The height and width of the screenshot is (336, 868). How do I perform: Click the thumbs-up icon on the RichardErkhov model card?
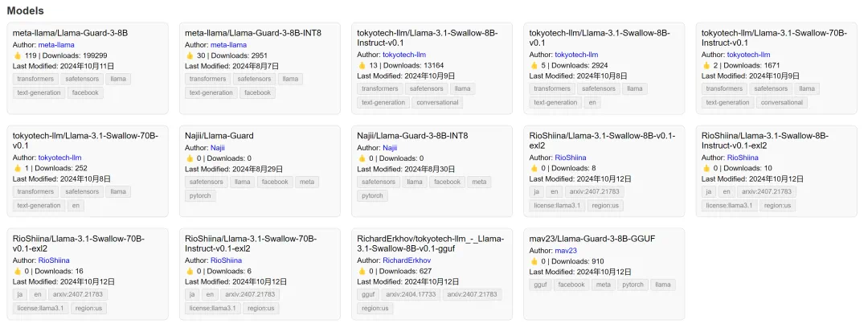(362, 271)
